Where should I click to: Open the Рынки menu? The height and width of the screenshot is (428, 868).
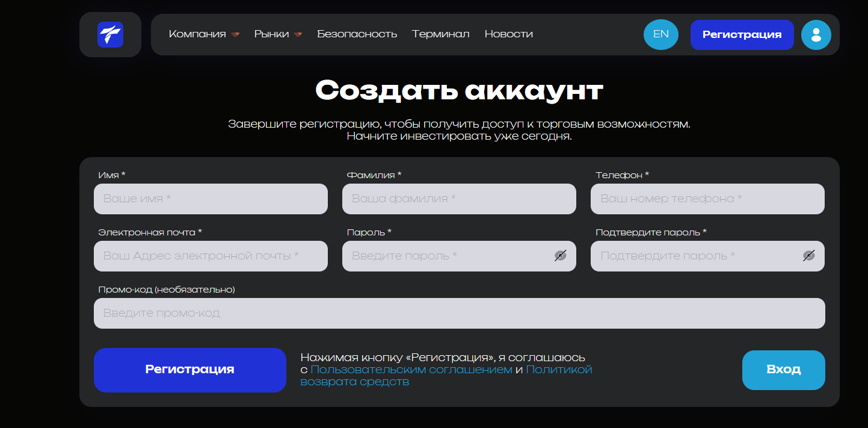272,34
